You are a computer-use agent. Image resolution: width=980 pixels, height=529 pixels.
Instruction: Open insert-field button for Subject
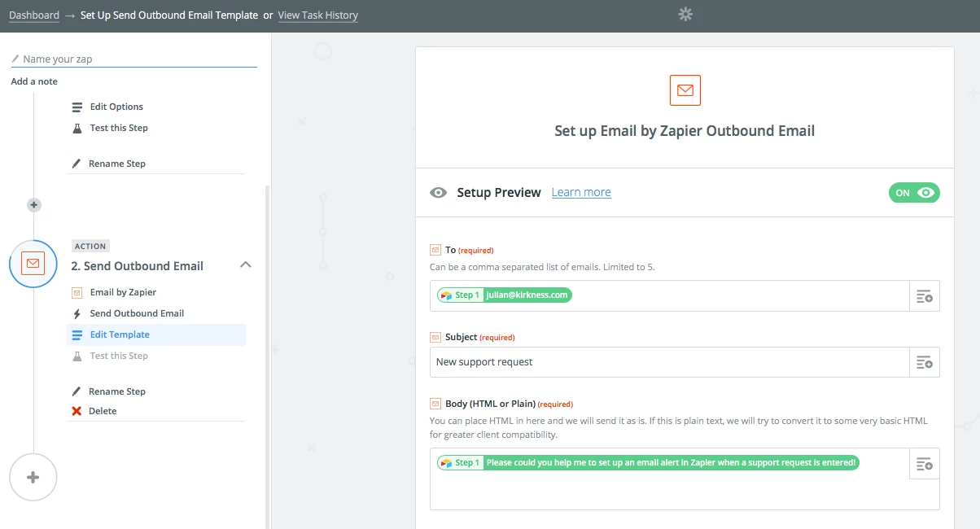pyautogui.click(x=924, y=362)
